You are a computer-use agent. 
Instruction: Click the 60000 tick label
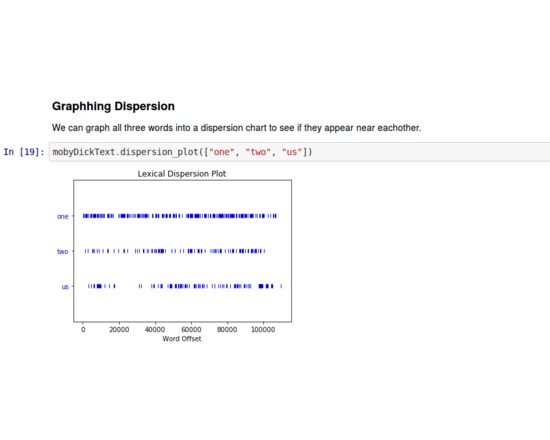click(191, 329)
